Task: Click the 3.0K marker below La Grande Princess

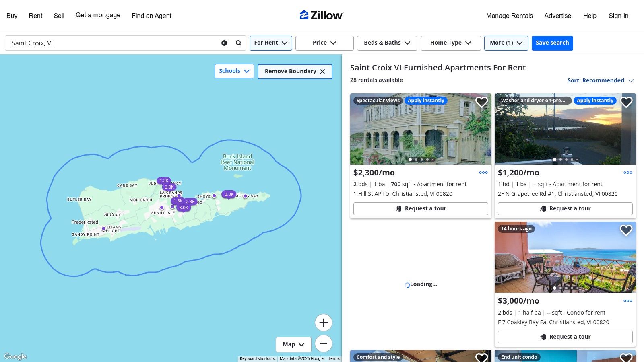Action: click(169, 187)
